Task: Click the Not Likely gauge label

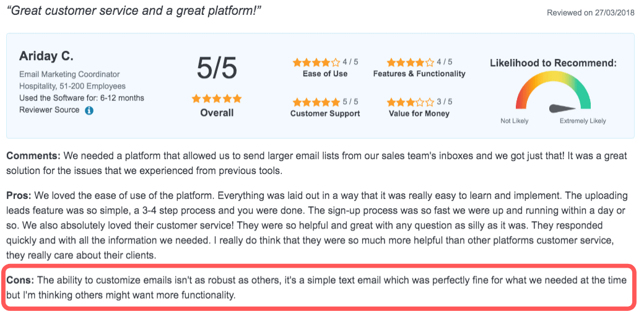Action: pos(514,121)
